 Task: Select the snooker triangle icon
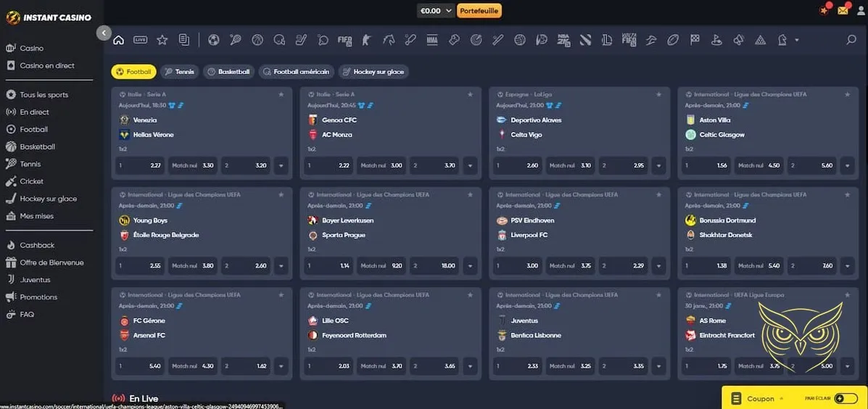point(760,40)
